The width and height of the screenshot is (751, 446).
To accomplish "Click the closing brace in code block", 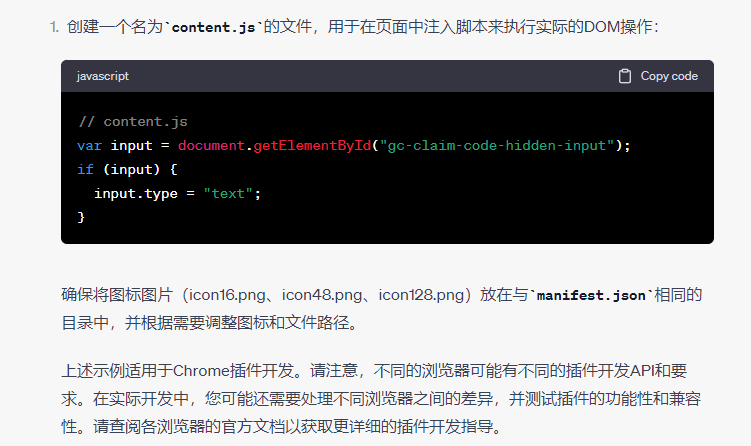I will pyautogui.click(x=81, y=217).
